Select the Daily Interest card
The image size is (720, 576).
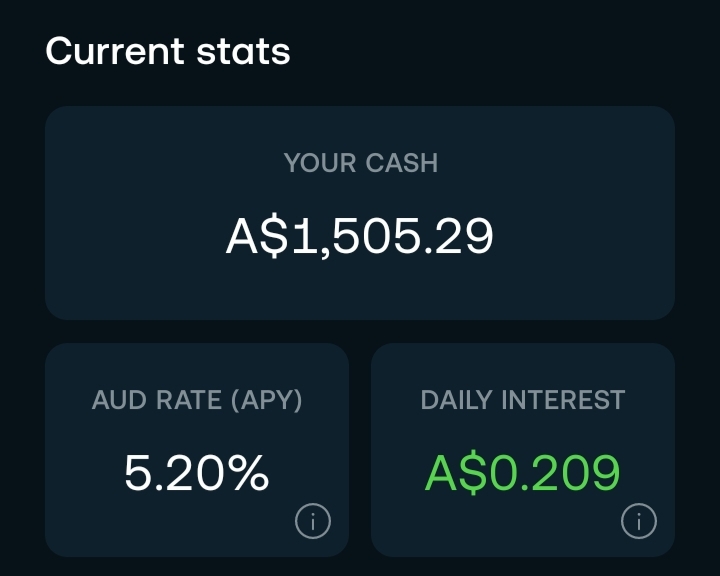(x=523, y=450)
